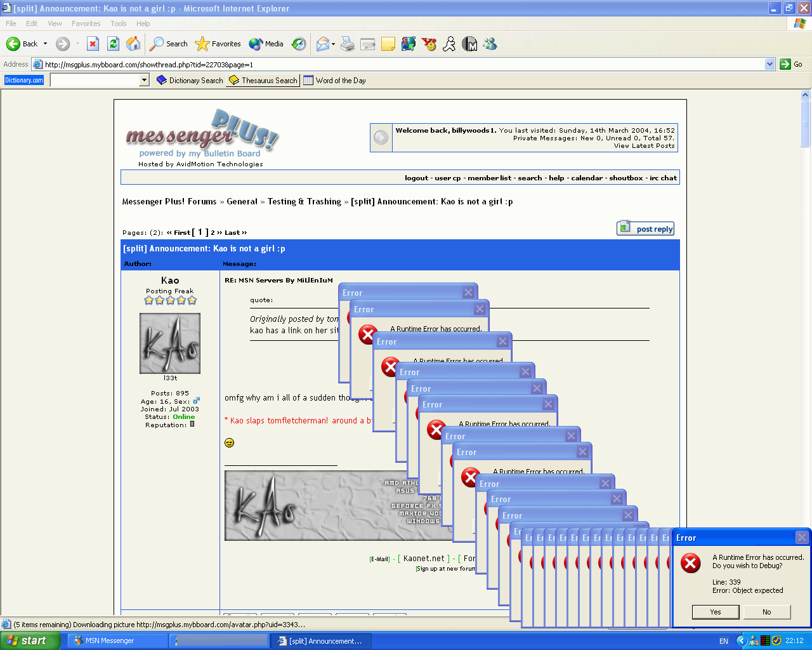The image size is (812, 650).
Task: Click the M jar toolbar icon
Action: (469, 44)
